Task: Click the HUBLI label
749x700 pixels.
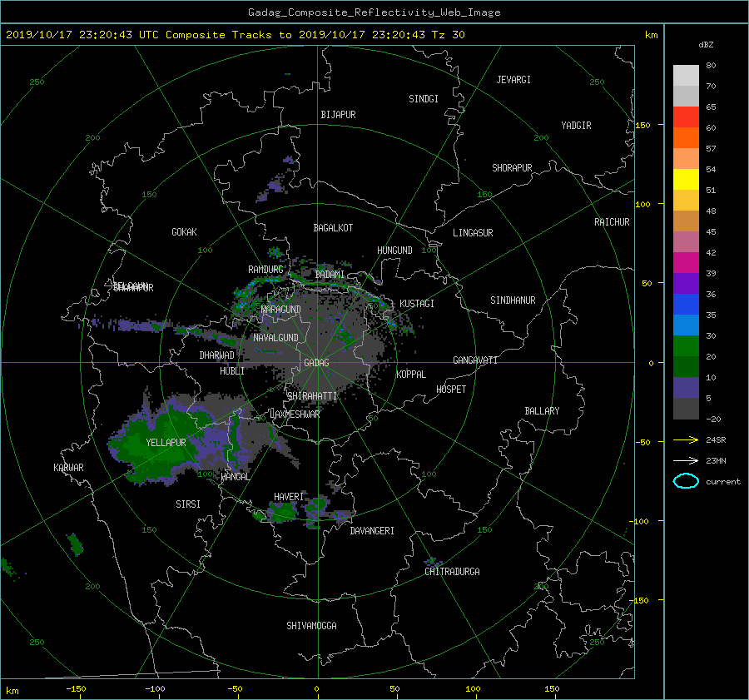Action: click(232, 371)
